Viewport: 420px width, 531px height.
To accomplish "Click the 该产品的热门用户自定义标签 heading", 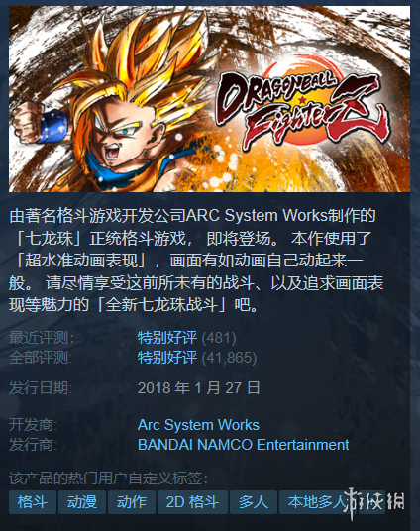I will pos(108,478).
